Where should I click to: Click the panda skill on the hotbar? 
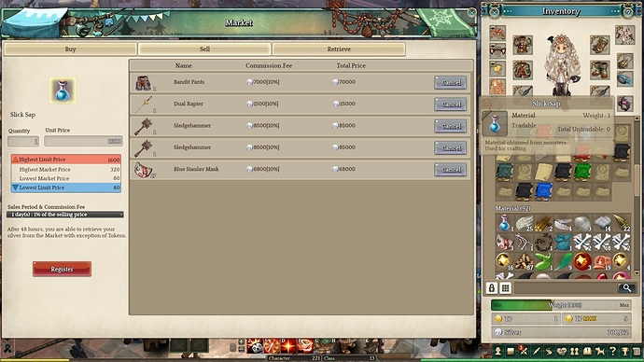tap(256, 347)
